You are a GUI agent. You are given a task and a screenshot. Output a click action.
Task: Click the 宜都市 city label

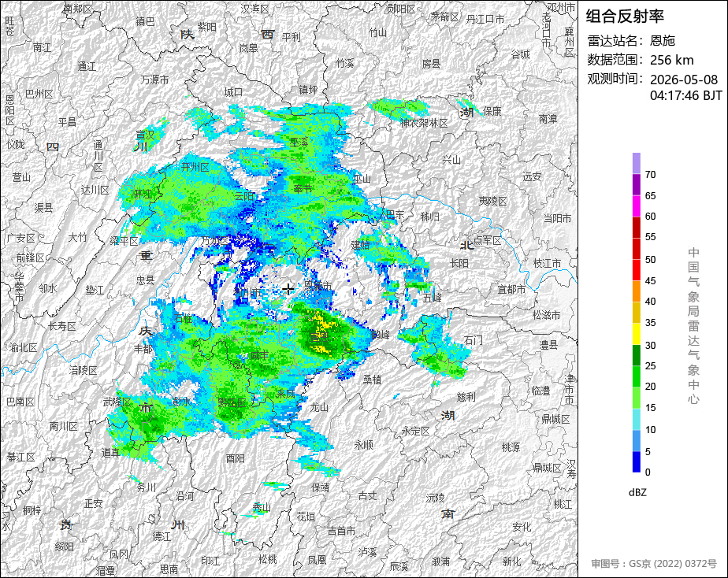coord(511,290)
